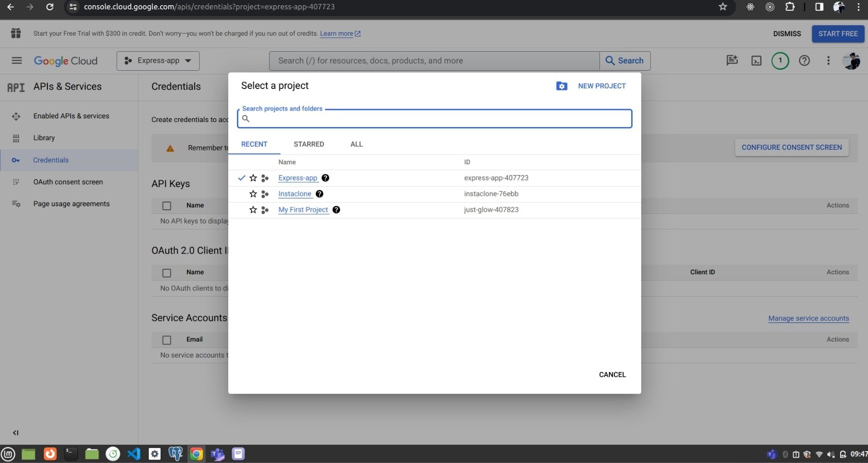Tick the API Keys table header checkbox
The height and width of the screenshot is (463, 868).
click(167, 206)
